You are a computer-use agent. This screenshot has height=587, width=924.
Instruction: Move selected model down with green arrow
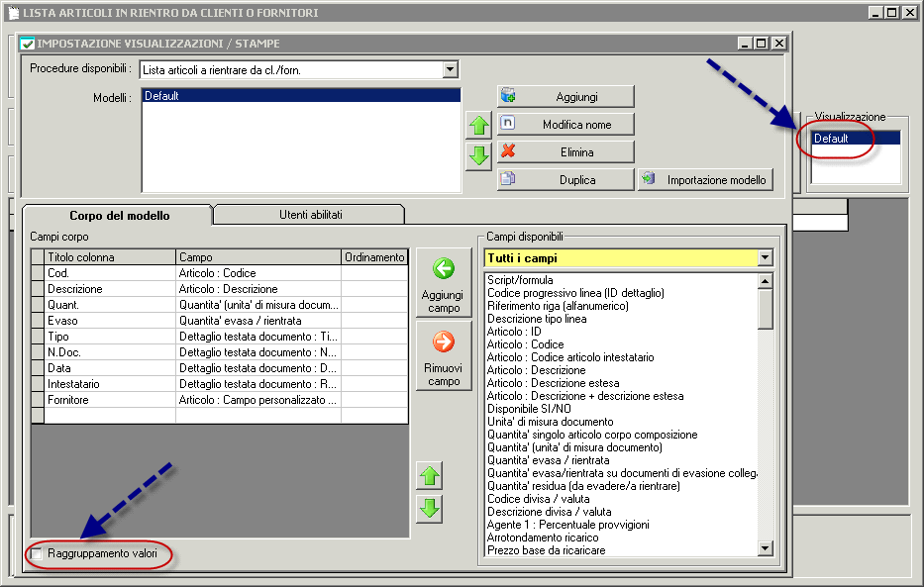(478, 156)
